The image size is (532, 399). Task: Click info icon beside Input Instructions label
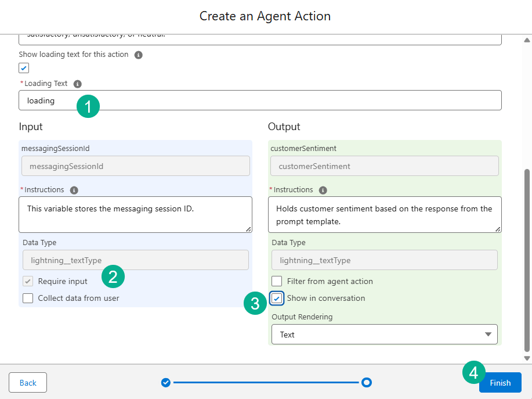point(74,190)
